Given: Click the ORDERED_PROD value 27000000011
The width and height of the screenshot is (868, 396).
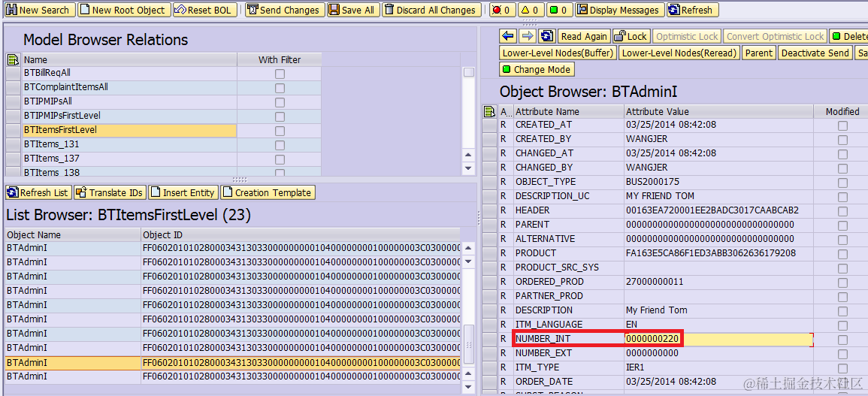Looking at the screenshot, I should (718, 281).
